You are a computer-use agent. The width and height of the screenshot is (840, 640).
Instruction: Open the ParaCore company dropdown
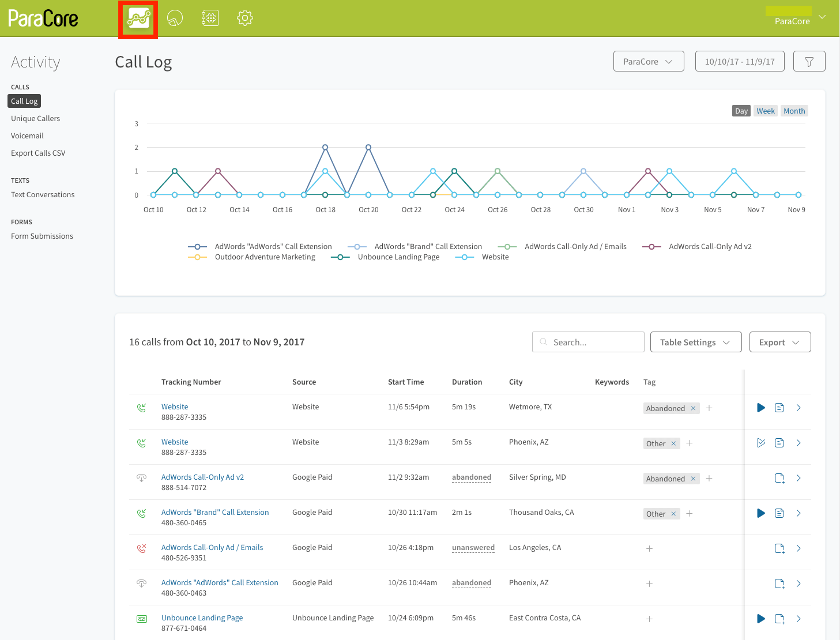pyautogui.click(x=649, y=61)
